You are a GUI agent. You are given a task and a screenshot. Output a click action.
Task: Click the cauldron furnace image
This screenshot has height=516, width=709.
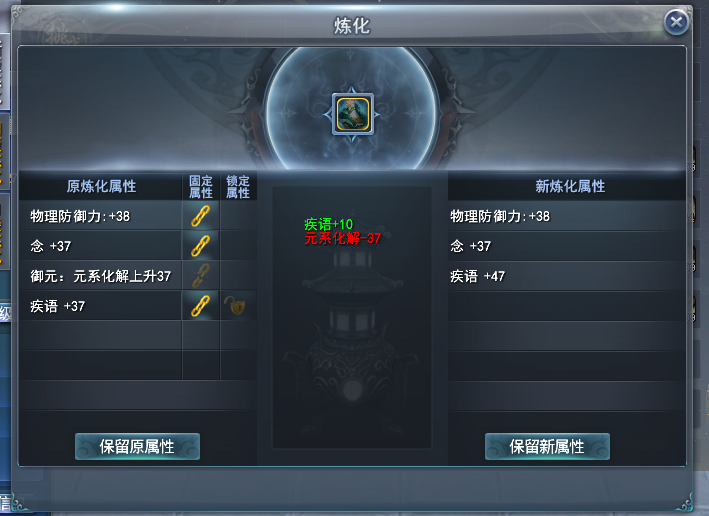pos(352,335)
